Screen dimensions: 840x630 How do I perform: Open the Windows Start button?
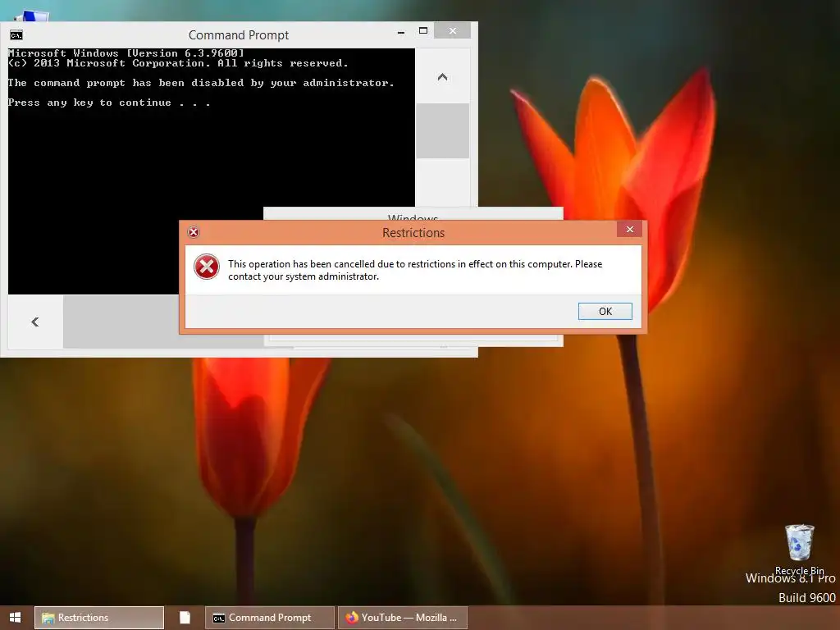click(15, 618)
